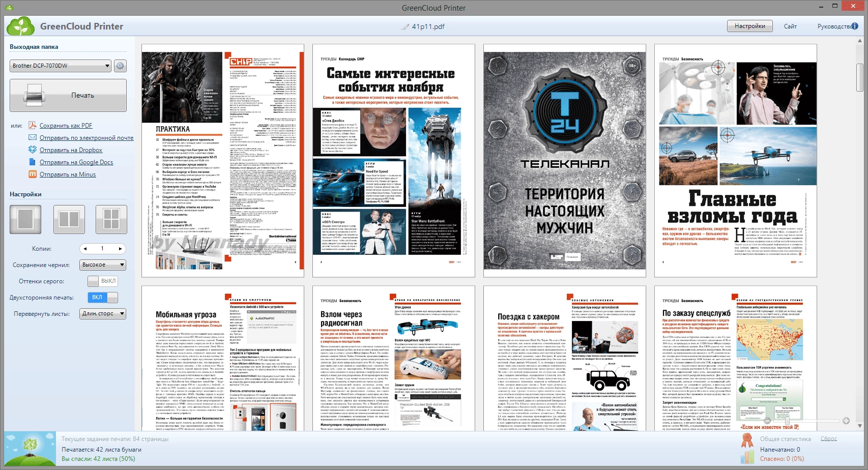The height and width of the screenshot is (470, 868).
Task: Select the Главные взломы года page
Action: 736,161
